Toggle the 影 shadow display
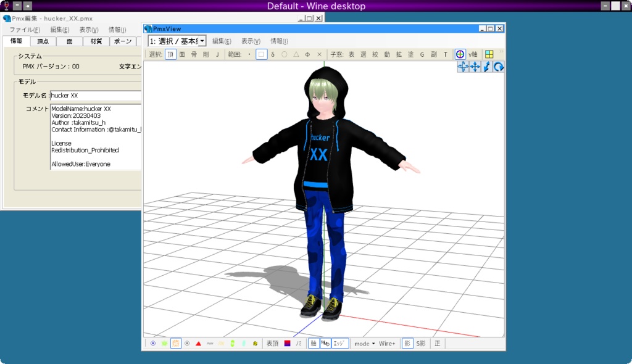This screenshot has width=632, height=364. 407,343
